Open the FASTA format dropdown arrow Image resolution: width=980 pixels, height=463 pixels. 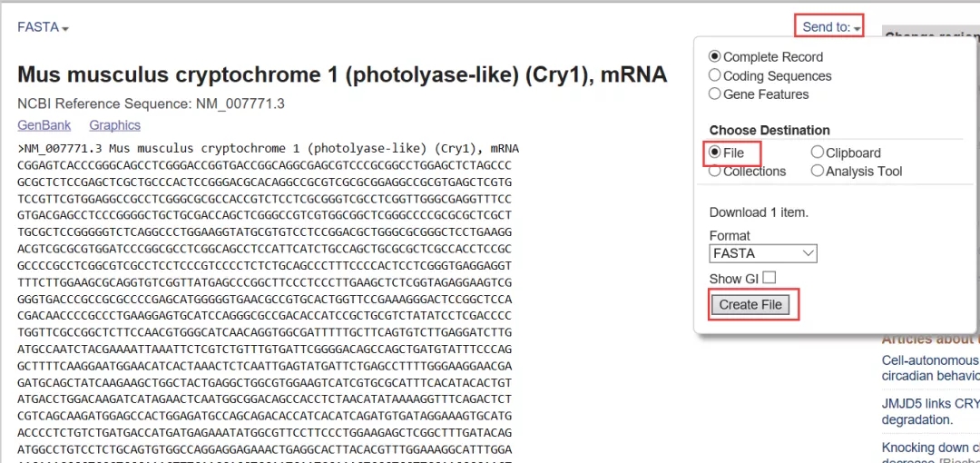(x=65, y=29)
